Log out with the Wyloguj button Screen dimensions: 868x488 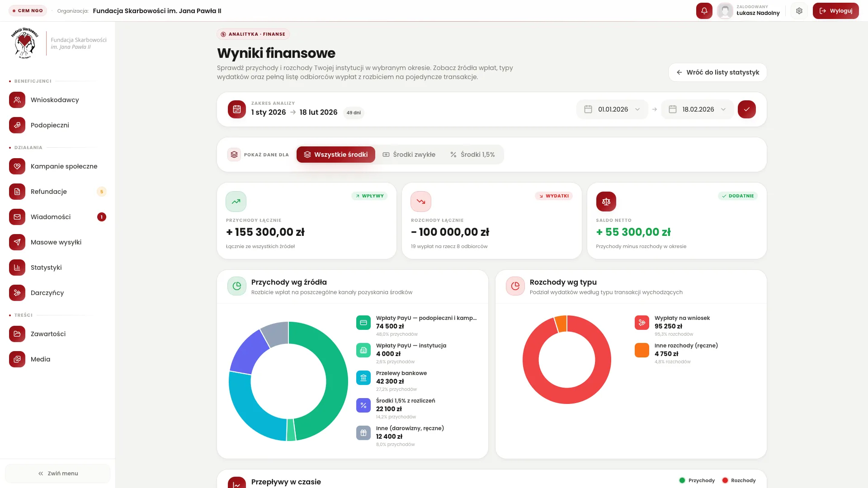click(835, 11)
